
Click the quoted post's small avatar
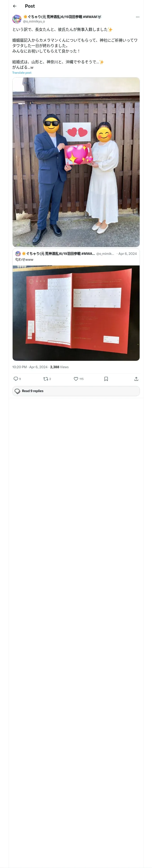click(18, 253)
